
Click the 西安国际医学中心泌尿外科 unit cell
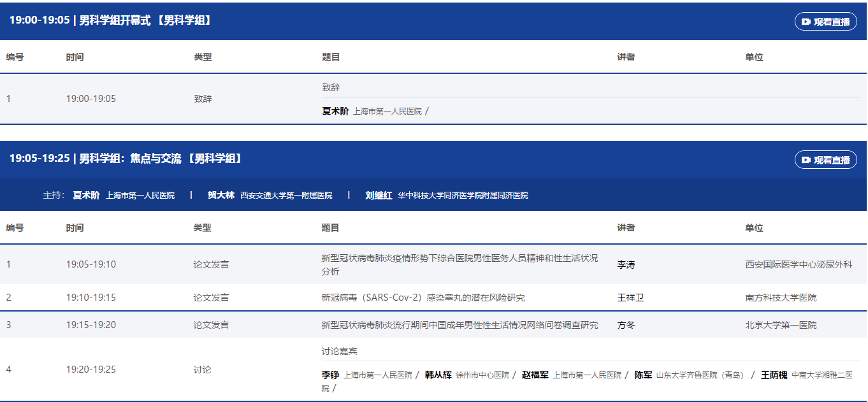click(798, 264)
